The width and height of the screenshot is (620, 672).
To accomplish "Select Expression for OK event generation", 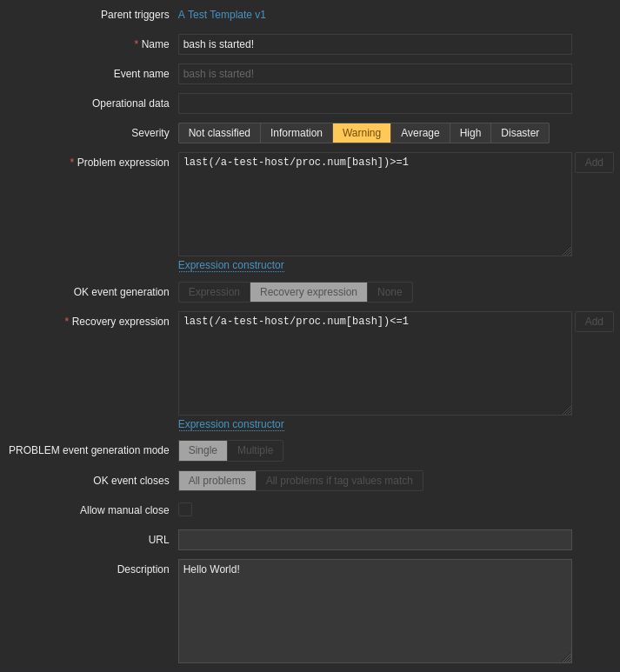I will pyautogui.click(x=214, y=292).
